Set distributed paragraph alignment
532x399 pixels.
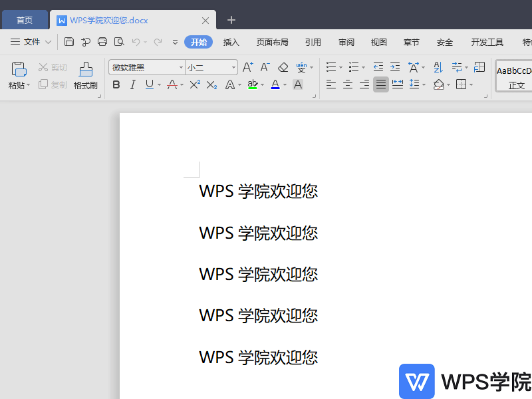[x=397, y=84]
